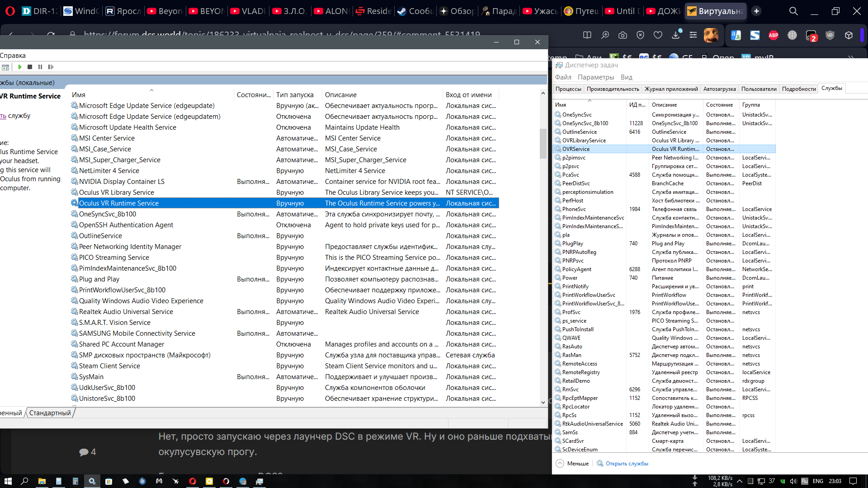The width and height of the screenshot is (868, 488).
Task: Open the Параметры menu in Task Manager
Action: pyautogui.click(x=596, y=77)
